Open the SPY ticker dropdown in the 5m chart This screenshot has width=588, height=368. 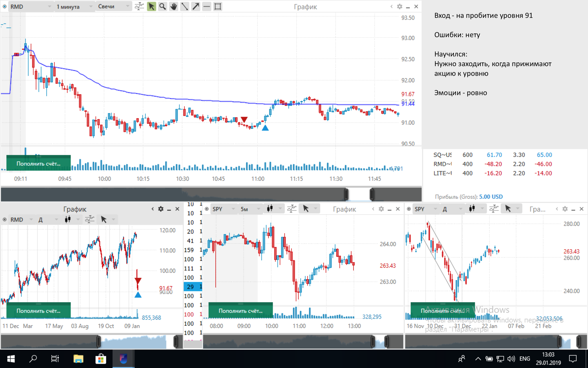pos(223,209)
